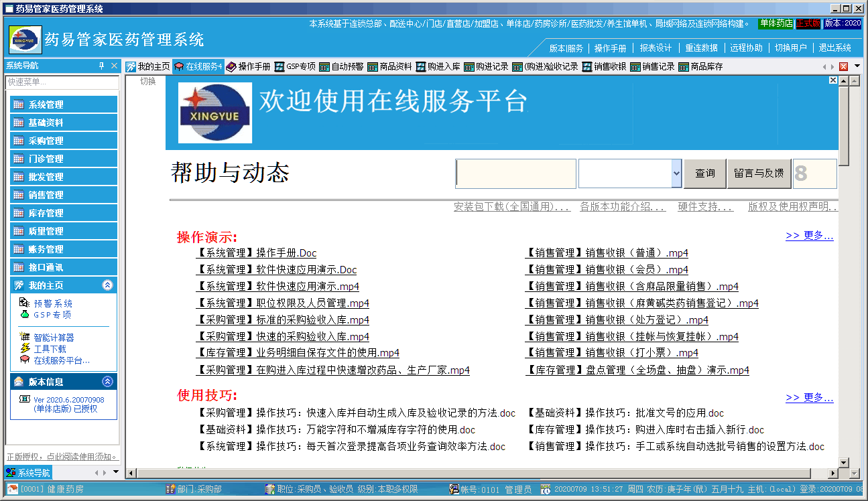Open the 门诊管理 navigation menu
Screen dimensions: 868x501
click(64, 159)
